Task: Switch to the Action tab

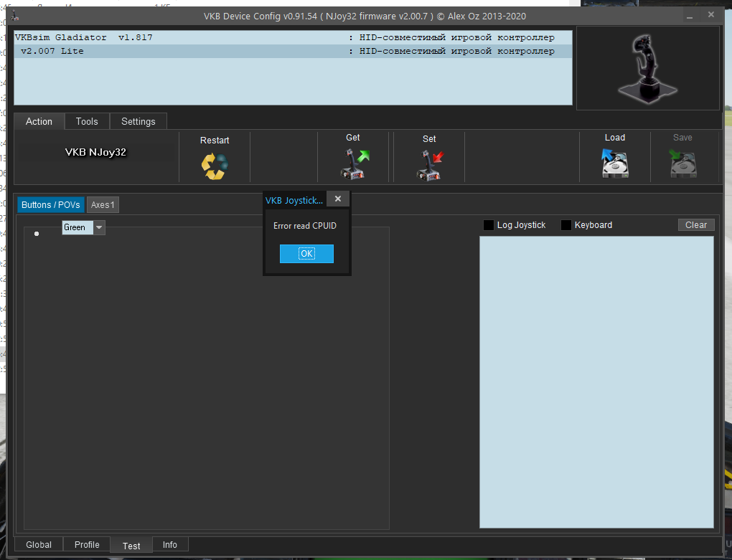Action: (39, 121)
